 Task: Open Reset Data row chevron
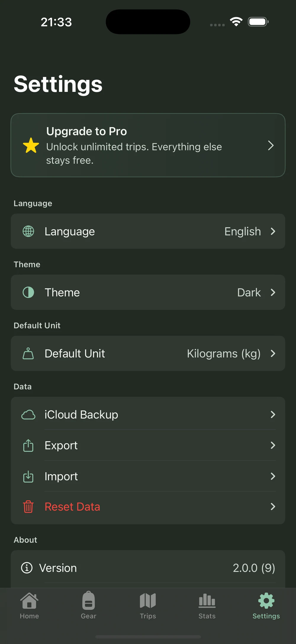click(273, 506)
